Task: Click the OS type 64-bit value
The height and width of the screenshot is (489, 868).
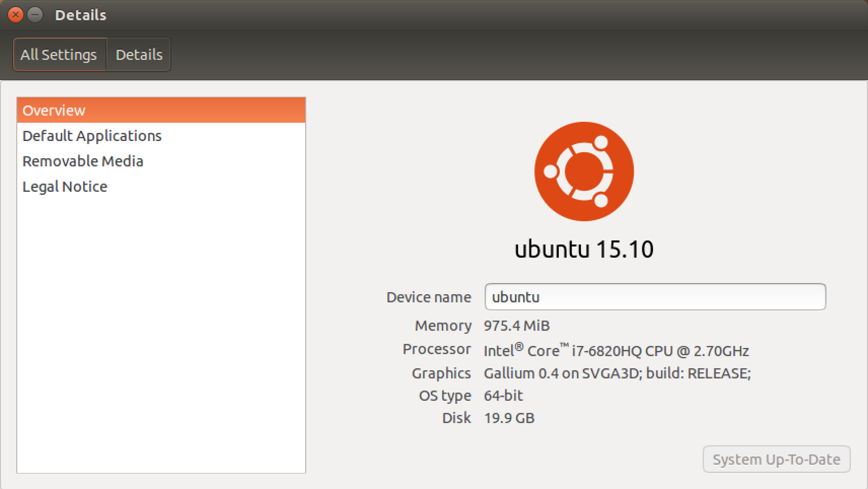Action: coord(503,395)
